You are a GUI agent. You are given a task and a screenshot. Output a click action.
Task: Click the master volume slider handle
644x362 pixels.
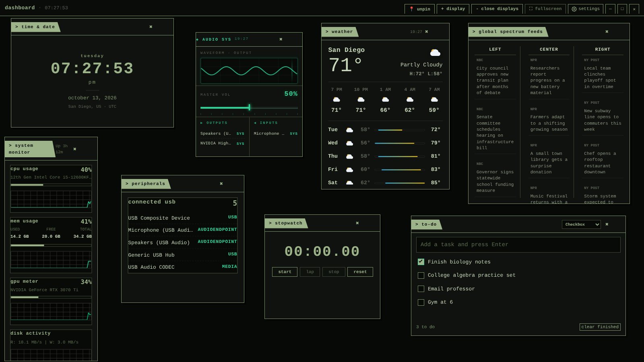pos(250,107)
